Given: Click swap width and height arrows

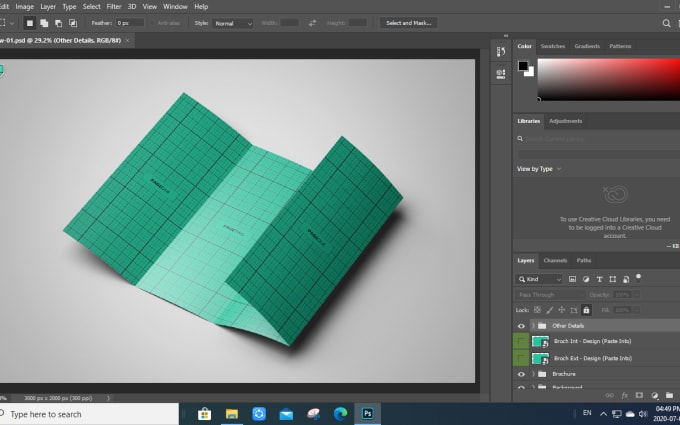Looking at the screenshot, I should pos(312,23).
